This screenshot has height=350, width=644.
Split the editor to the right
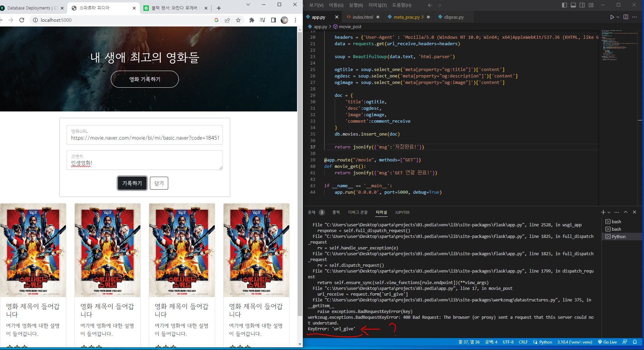(x=626, y=17)
